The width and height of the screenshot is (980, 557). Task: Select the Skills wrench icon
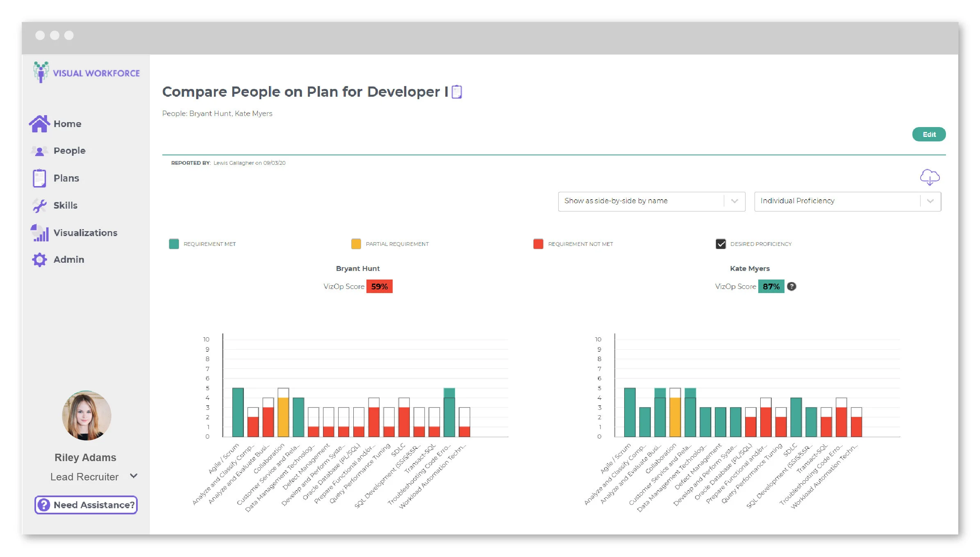[x=39, y=205]
